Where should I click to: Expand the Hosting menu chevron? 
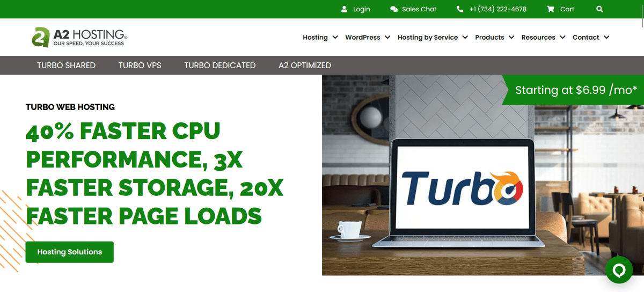point(335,38)
